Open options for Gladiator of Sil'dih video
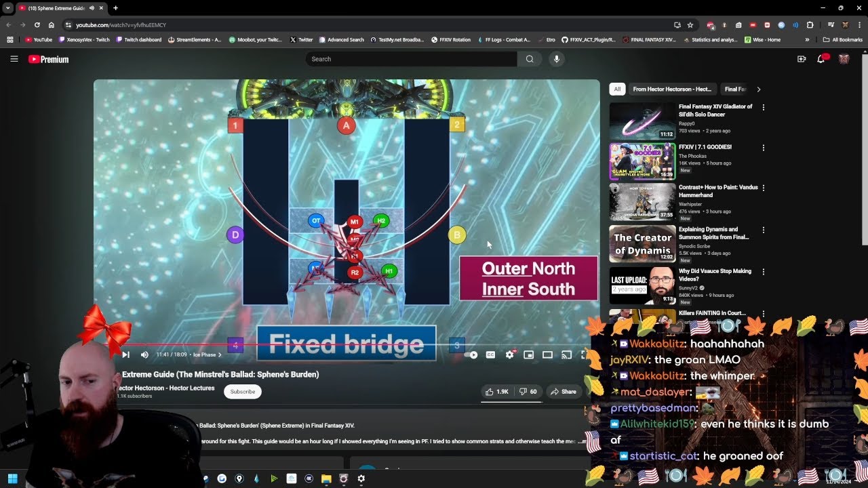Viewport: 868px width, 488px height. (764, 107)
